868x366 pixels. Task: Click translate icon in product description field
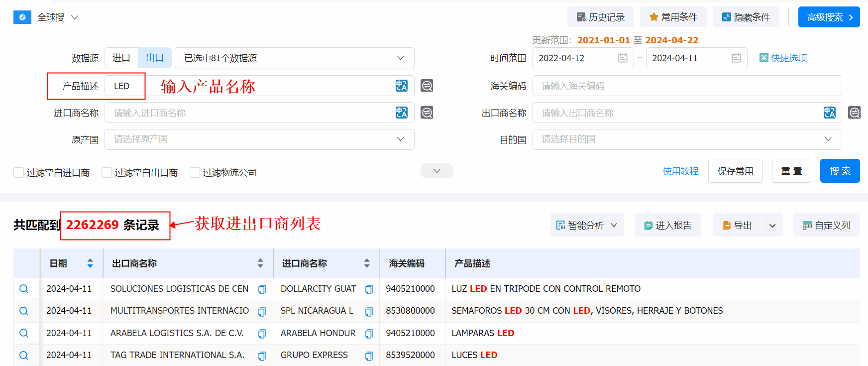click(401, 86)
